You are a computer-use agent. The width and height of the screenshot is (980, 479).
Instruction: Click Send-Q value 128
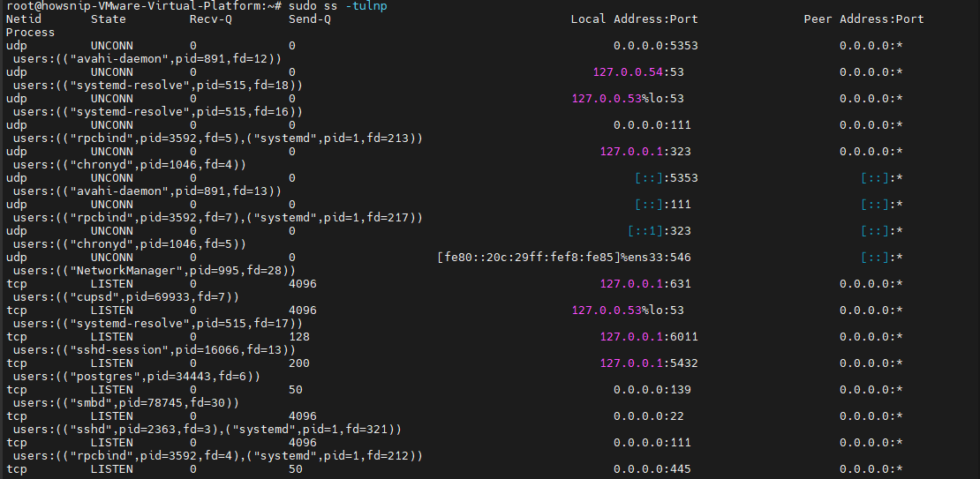[298, 337]
